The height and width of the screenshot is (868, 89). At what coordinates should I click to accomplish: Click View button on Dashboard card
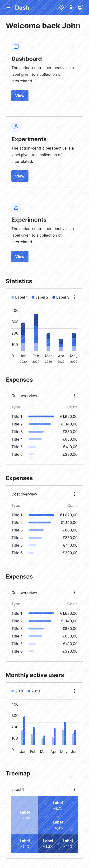[20, 96]
